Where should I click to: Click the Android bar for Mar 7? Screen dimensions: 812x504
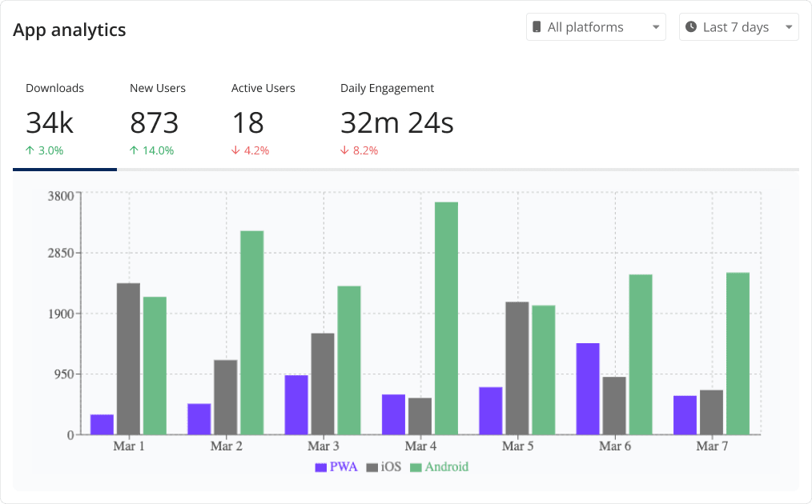pyautogui.click(x=738, y=354)
